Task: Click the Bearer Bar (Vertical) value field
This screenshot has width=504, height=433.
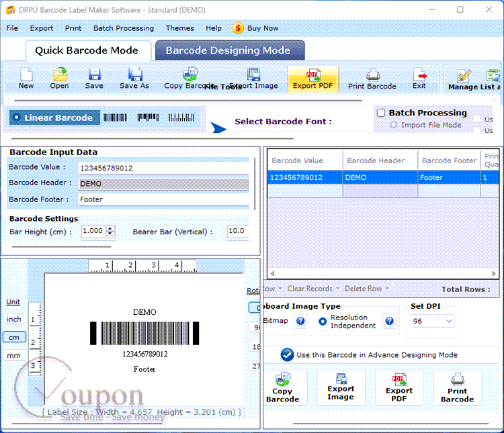Action: pos(238,231)
